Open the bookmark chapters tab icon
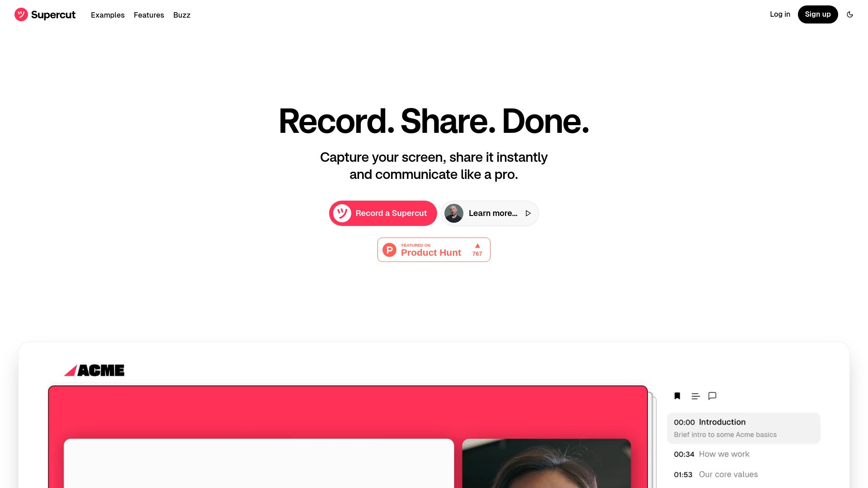Viewport: 868px width, 488px height. pyautogui.click(x=677, y=396)
